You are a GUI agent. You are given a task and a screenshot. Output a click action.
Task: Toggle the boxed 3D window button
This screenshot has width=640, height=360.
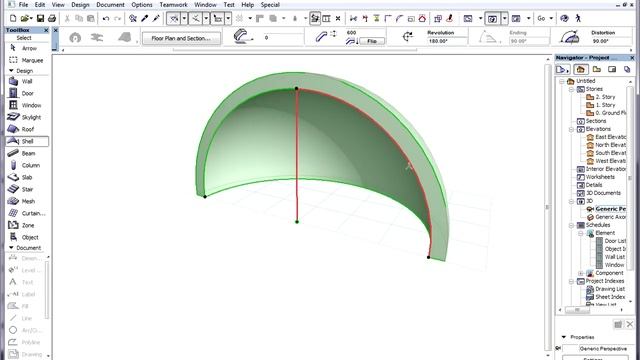coord(493,18)
